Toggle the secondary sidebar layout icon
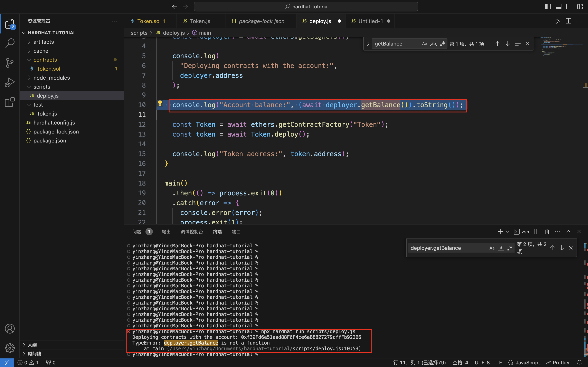588x367 pixels. (569, 7)
